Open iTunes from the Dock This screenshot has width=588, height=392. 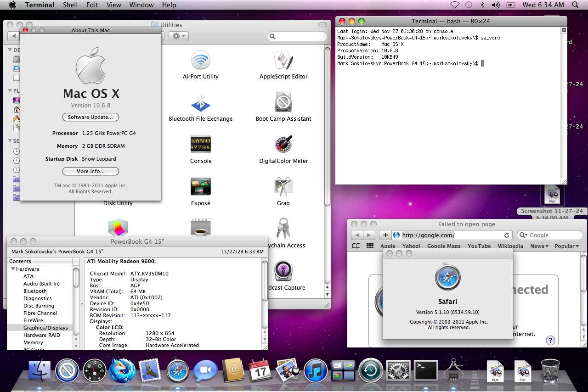316,371
